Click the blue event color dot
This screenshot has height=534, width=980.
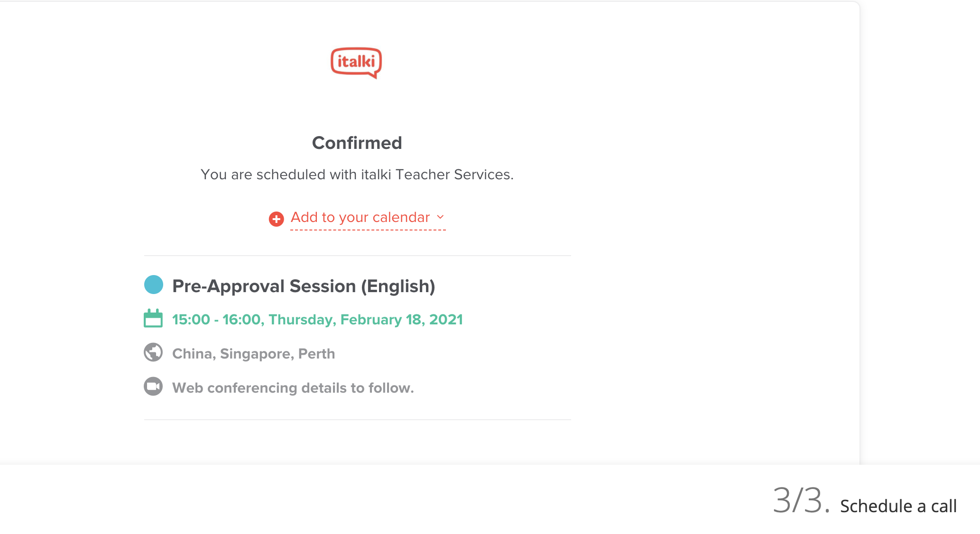tap(154, 285)
